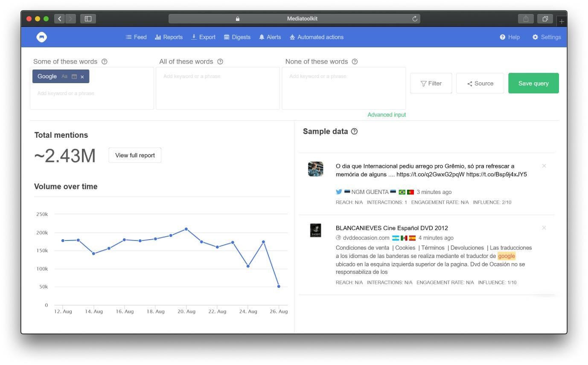
Task: Show all tabs in browser
Action: 545,19
